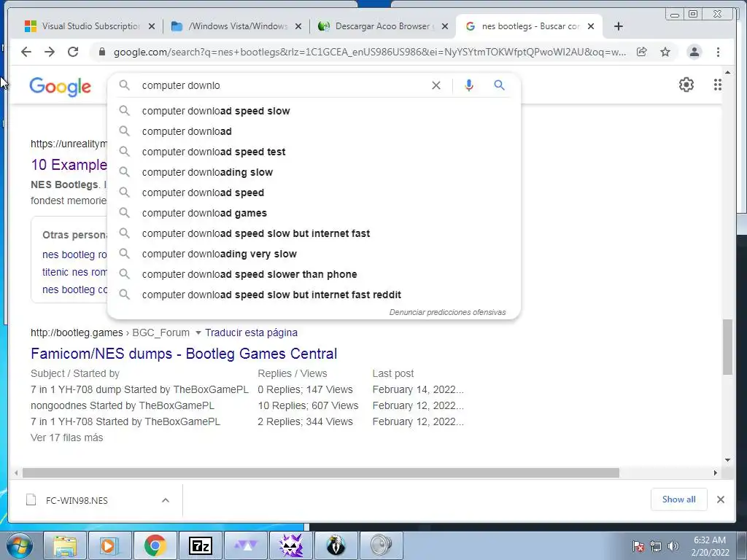Image resolution: width=747 pixels, height=560 pixels.
Task: Open the Windows Start orb
Action: coord(20,545)
